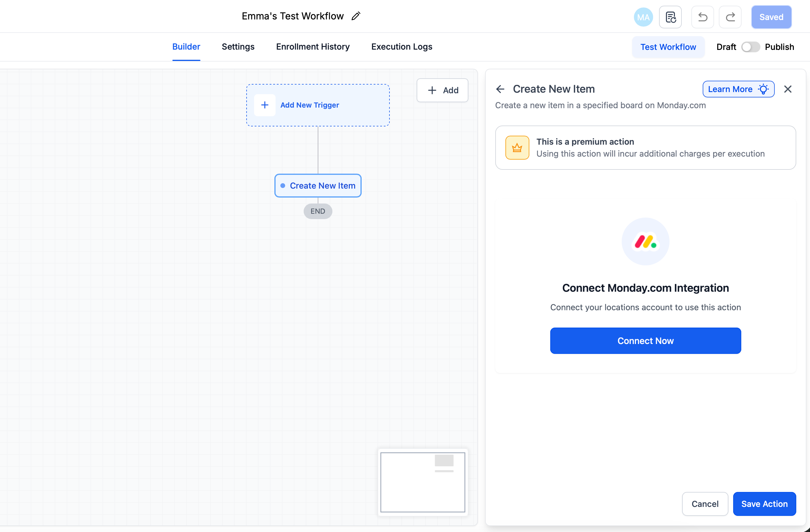The image size is (810, 532).
Task: Click the plus icon on Add New Trigger
Action: click(x=265, y=105)
